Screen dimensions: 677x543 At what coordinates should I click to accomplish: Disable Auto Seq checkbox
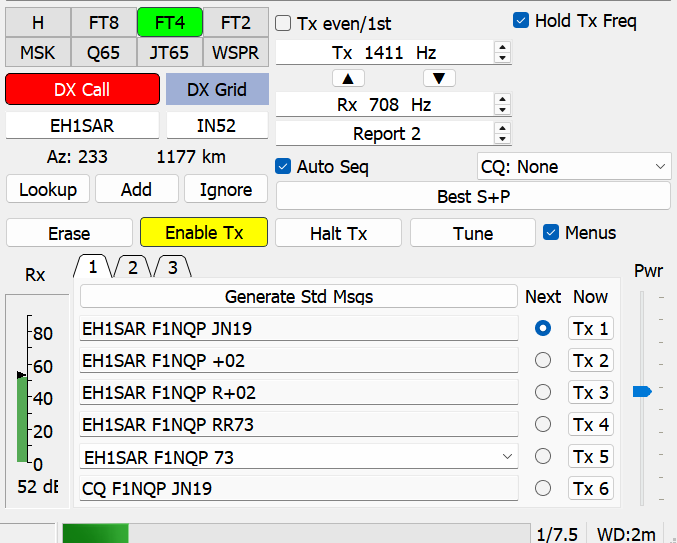click(x=283, y=167)
